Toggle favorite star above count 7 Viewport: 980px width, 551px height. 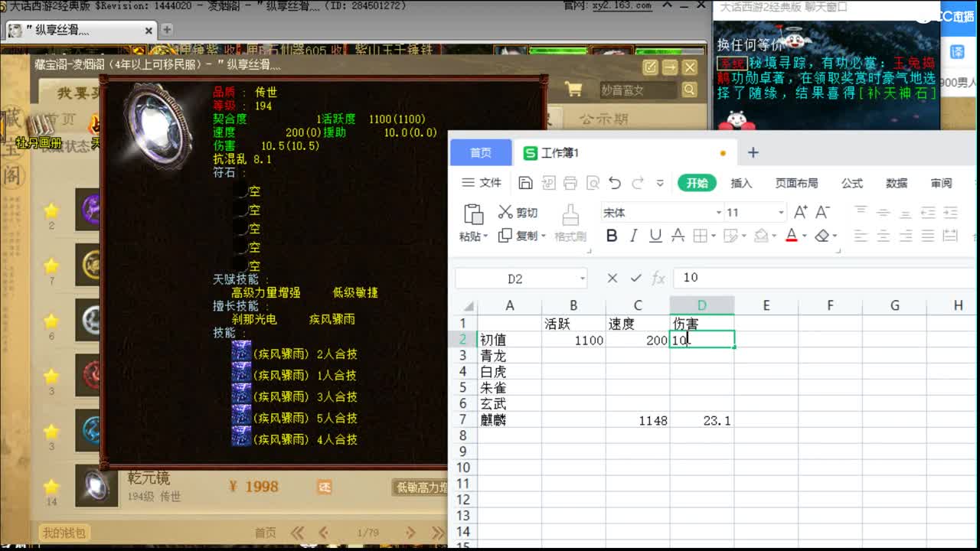(51, 266)
